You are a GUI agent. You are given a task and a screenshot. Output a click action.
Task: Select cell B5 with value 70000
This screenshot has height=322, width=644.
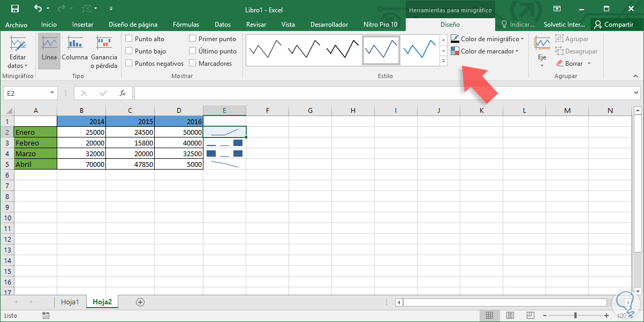[x=81, y=165]
